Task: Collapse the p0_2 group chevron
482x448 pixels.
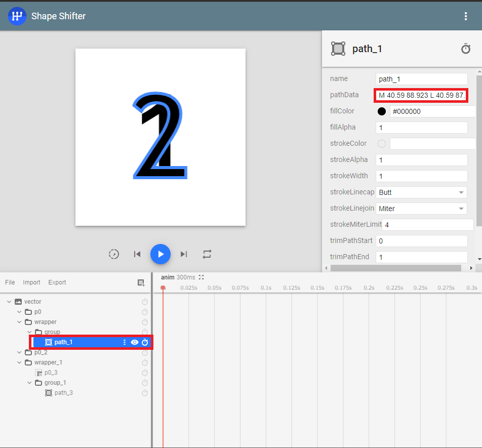Action: click(19, 352)
